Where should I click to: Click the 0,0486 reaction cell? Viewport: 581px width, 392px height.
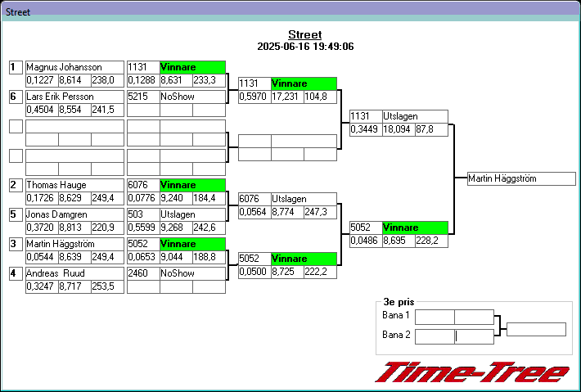point(366,241)
